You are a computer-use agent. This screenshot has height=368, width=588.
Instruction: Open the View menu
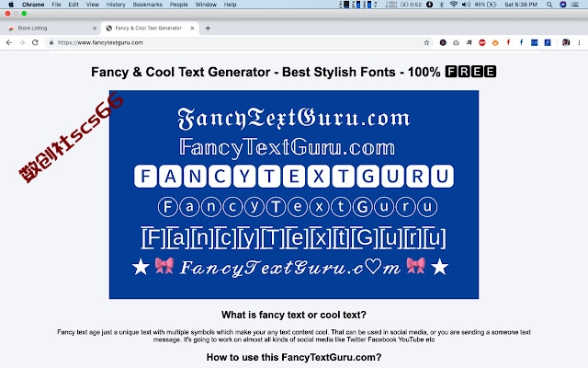pyautogui.click(x=92, y=5)
